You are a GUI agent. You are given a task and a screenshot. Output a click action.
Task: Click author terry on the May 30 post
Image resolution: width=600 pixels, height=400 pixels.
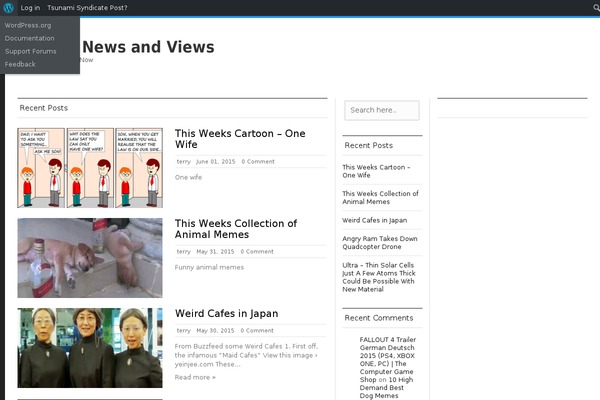pos(184,330)
